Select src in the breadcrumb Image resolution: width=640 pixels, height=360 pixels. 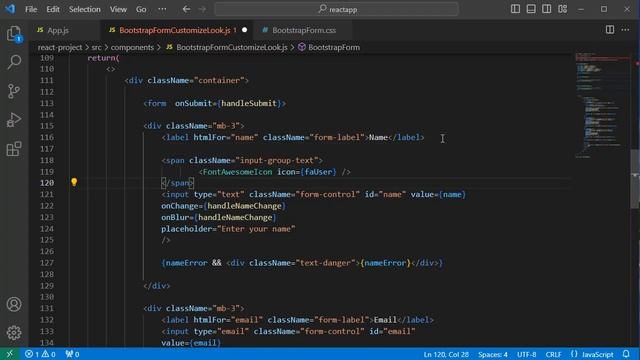click(x=96, y=47)
